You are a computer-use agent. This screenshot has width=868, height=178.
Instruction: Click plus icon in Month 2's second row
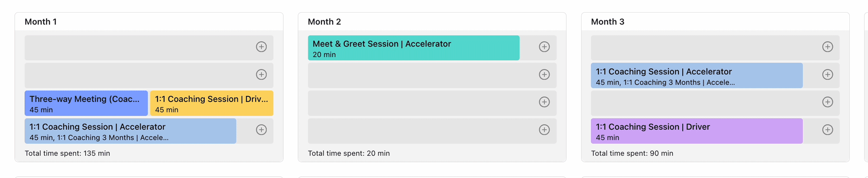pyautogui.click(x=544, y=75)
